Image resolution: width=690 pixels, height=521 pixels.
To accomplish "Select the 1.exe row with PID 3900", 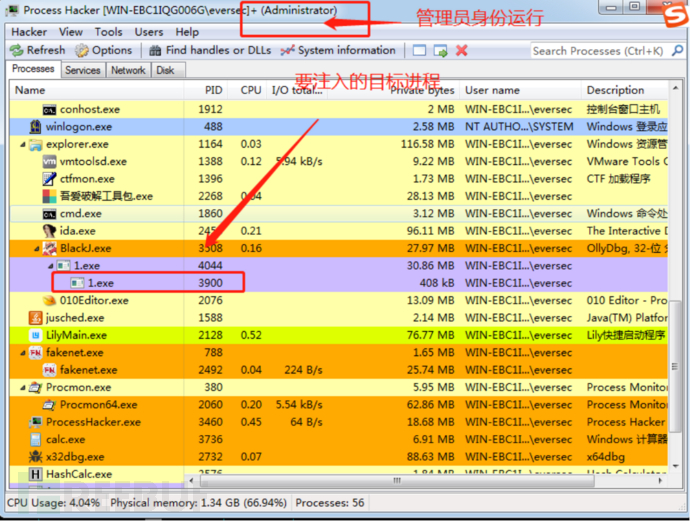I will (338, 283).
